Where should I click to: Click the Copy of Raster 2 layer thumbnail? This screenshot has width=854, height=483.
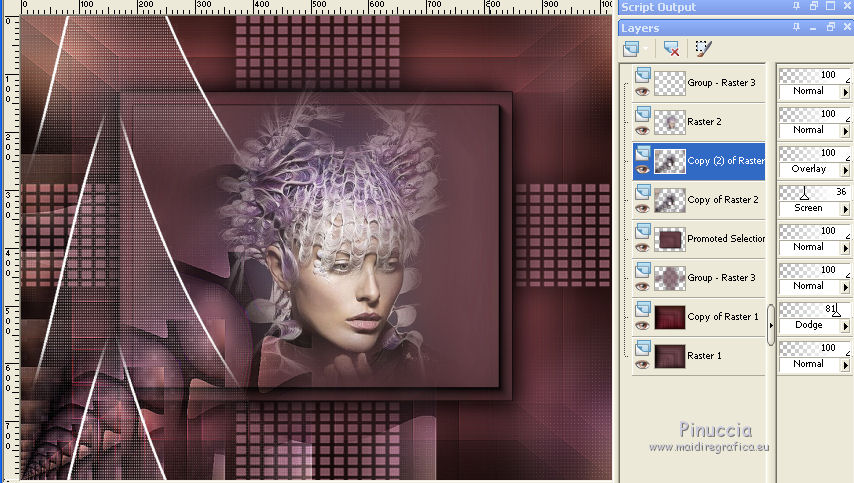(669, 200)
